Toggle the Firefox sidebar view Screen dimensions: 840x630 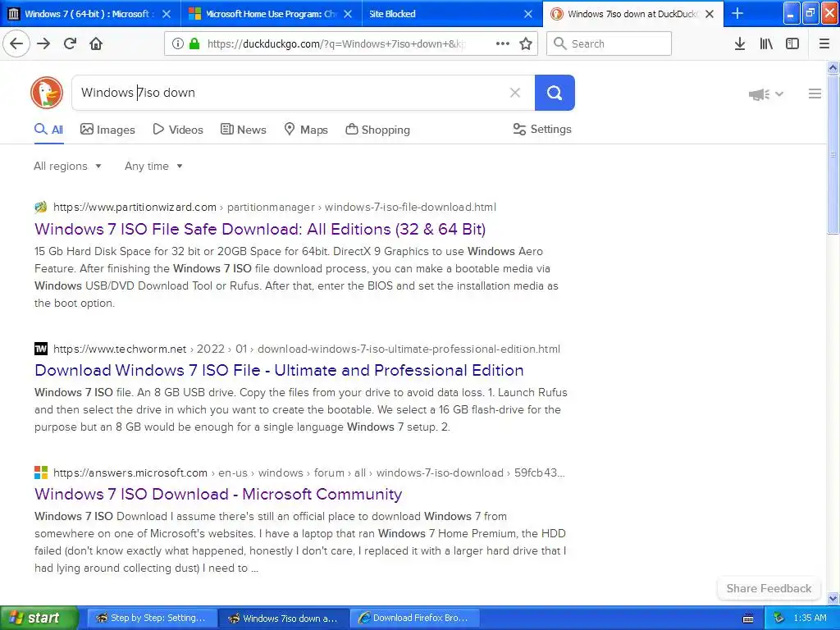tap(792, 43)
